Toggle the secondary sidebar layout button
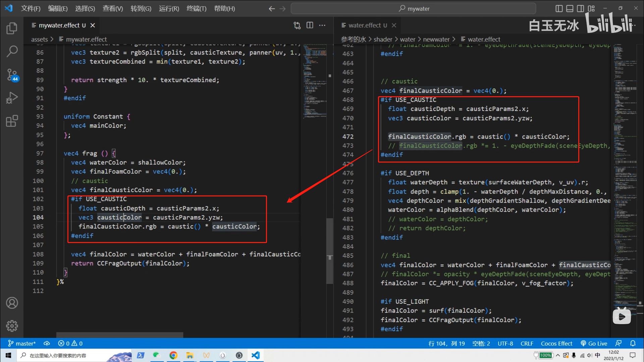This screenshot has width=644, height=362. point(580,8)
